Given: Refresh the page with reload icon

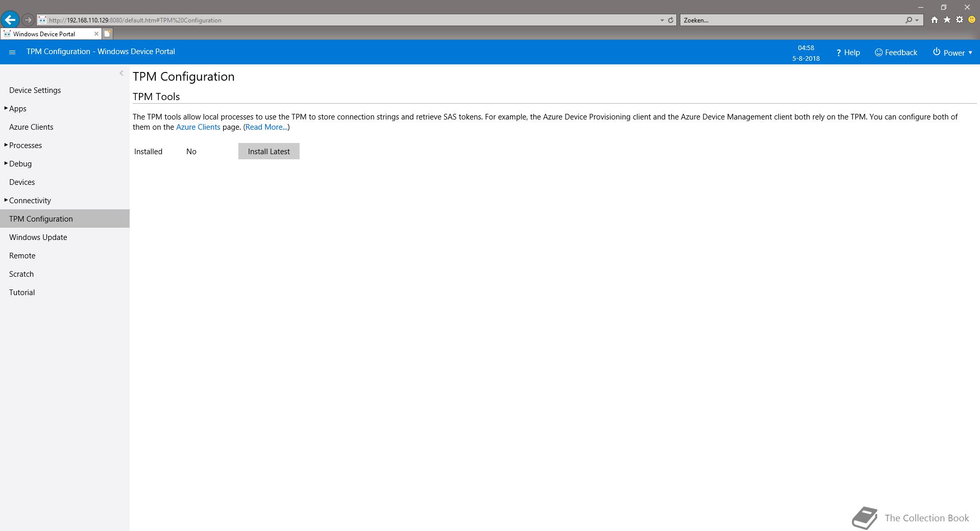Looking at the screenshot, I should point(671,20).
